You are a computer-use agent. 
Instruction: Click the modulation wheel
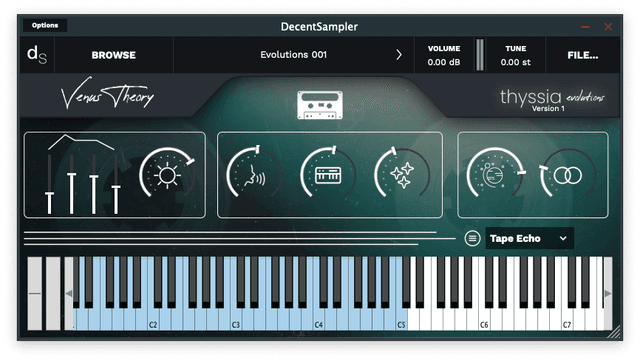click(x=53, y=293)
